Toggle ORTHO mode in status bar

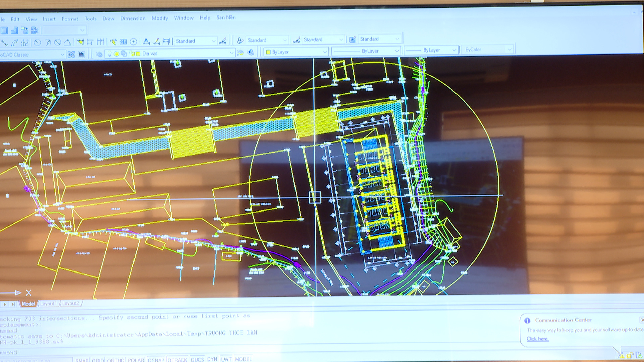116,360
